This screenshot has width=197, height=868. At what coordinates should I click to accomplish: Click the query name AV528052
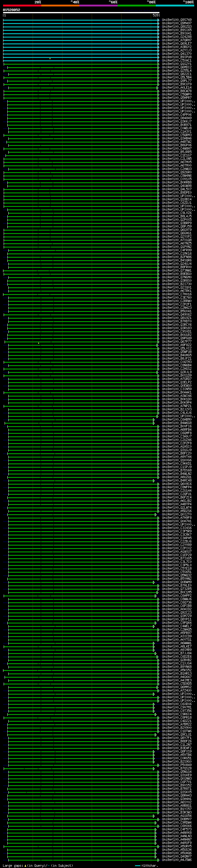pos(11,10)
